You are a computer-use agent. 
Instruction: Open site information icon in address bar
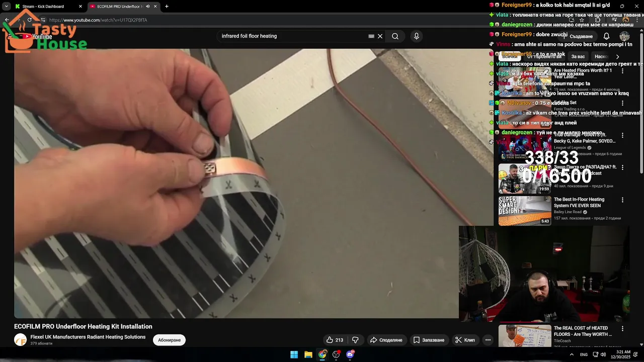[43, 20]
